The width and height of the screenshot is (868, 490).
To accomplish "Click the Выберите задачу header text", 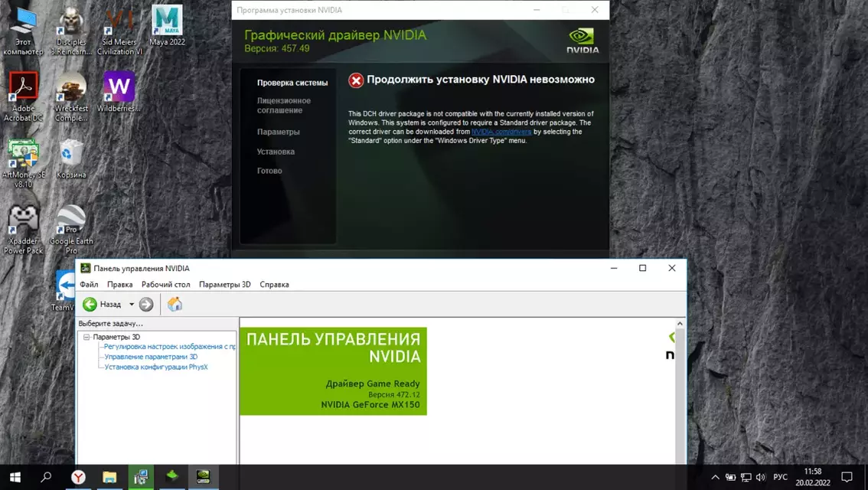I will [110, 323].
